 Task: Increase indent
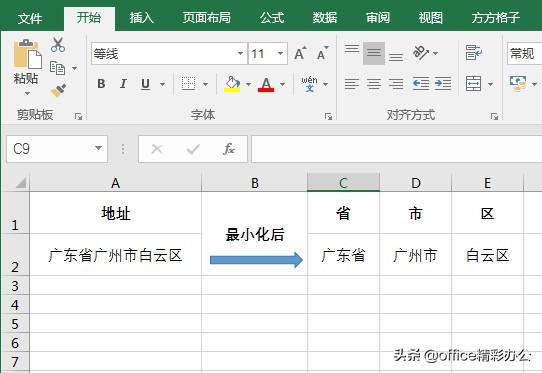(x=443, y=84)
